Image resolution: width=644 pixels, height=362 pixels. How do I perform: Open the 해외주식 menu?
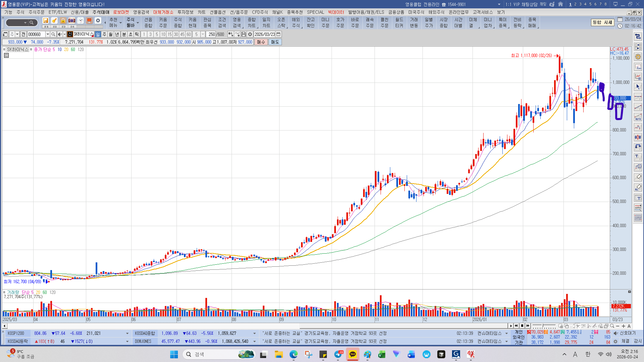point(436,12)
